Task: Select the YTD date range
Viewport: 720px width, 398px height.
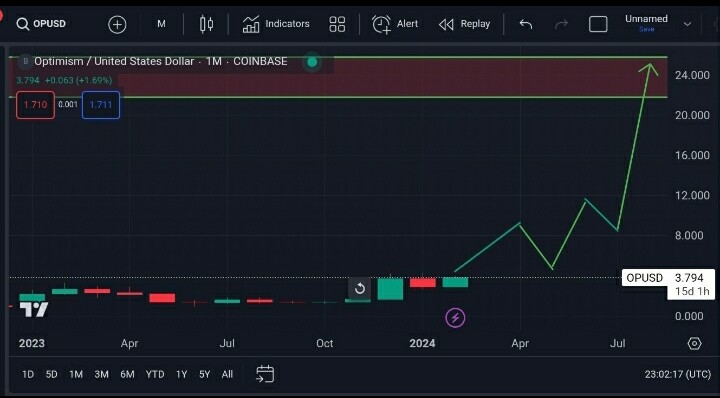Action: [x=155, y=375]
